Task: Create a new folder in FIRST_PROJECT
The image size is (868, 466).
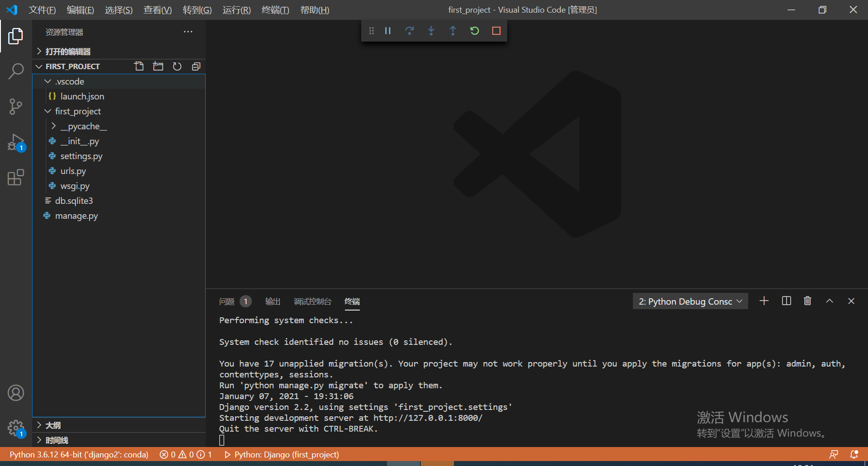Action: point(158,66)
